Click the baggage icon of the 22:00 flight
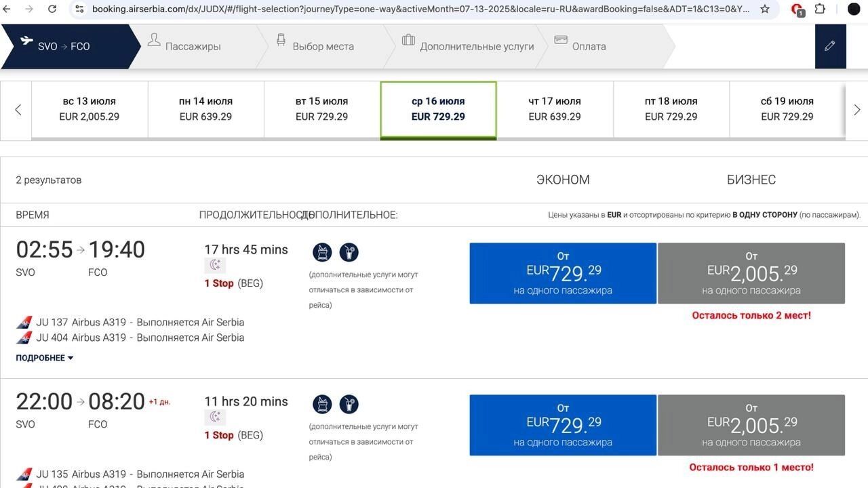Image resolution: width=868 pixels, height=488 pixels. (322, 405)
